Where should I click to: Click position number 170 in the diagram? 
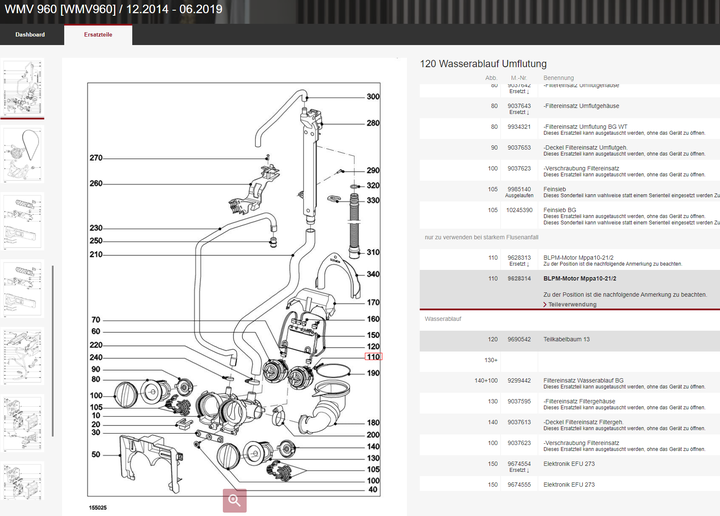click(373, 303)
